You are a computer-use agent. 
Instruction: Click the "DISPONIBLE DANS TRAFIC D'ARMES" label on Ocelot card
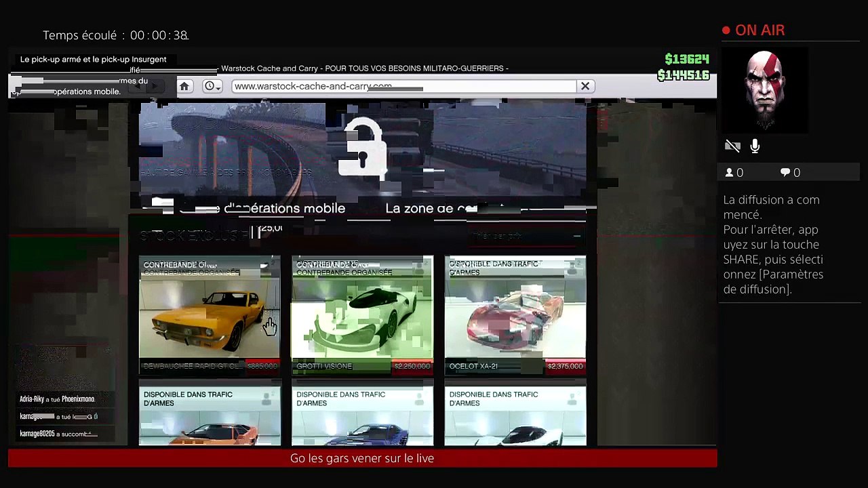click(x=494, y=268)
